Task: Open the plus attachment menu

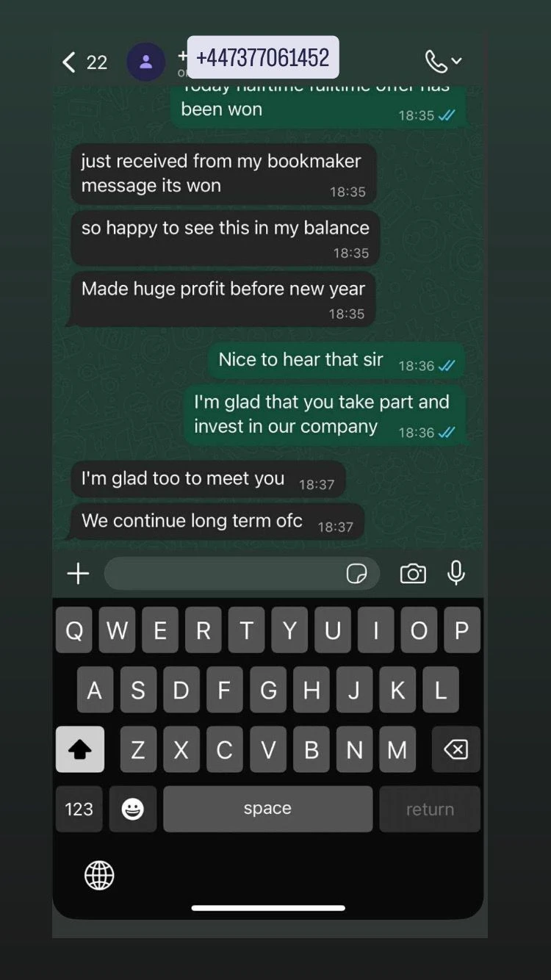Action: click(78, 574)
